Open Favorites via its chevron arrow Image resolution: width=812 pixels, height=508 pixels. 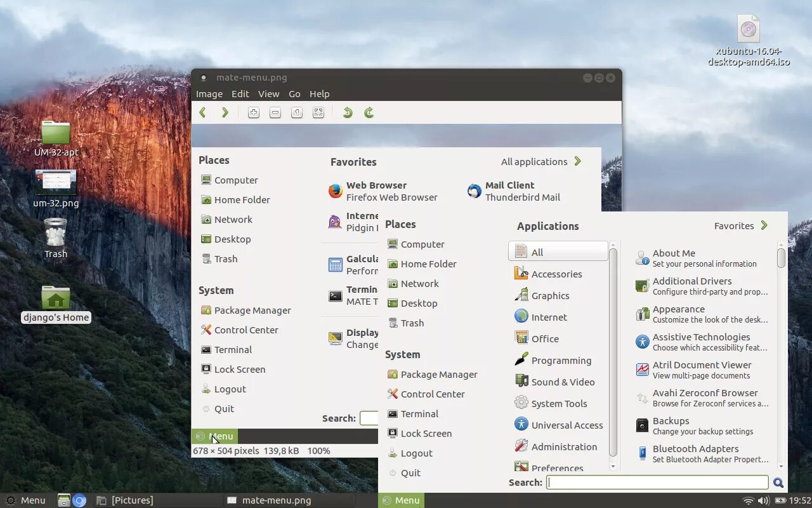tap(764, 225)
